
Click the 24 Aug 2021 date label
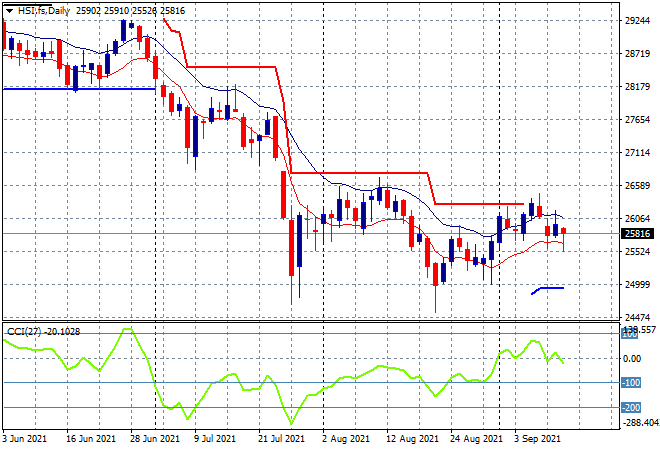(476, 439)
